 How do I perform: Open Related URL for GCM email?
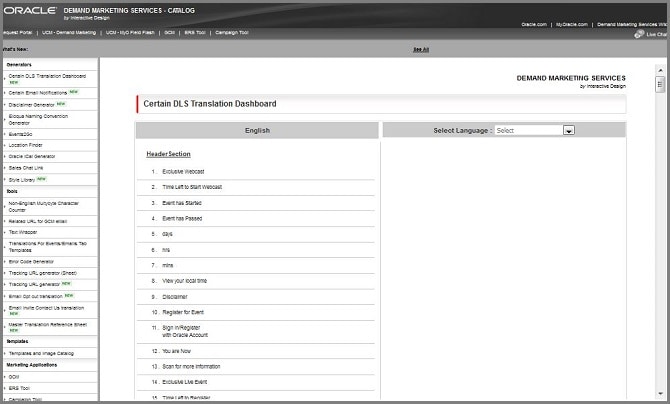[x=38, y=221]
